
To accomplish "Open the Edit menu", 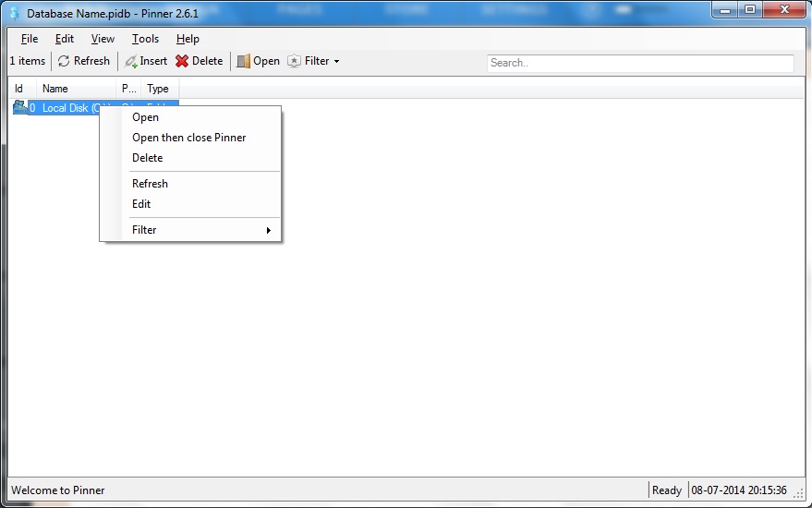I will point(65,39).
